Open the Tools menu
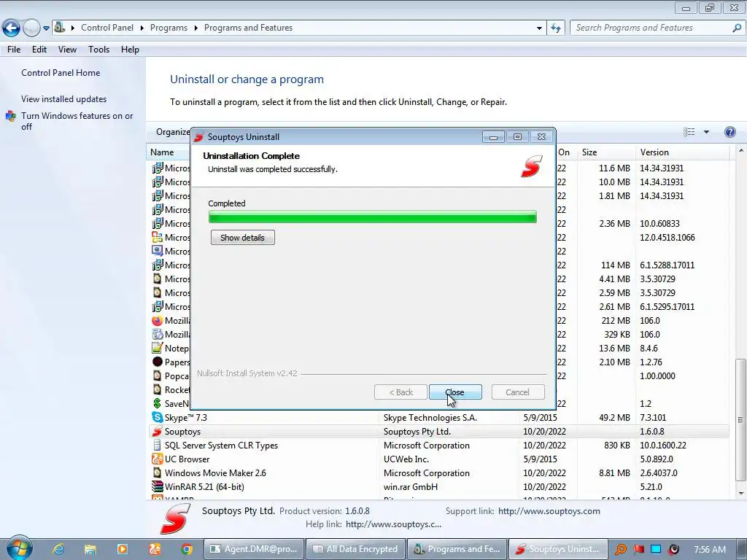 (x=98, y=50)
